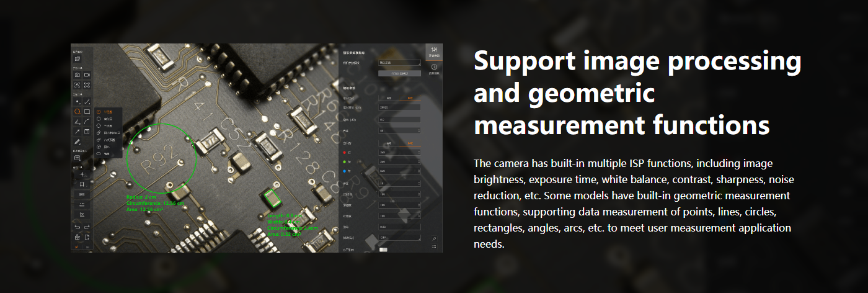Select the pencil drawing tool
868x293 pixels.
[77, 142]
